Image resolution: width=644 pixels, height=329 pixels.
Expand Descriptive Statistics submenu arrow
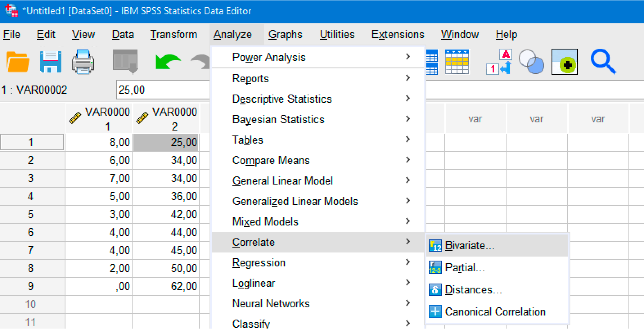(408, 98)
